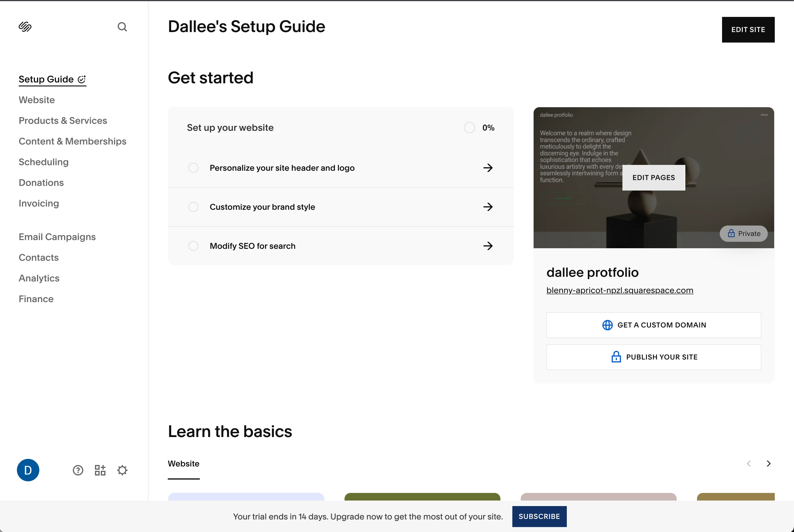
Task: Click the Set up your website heading
Action: click(230, 128)
